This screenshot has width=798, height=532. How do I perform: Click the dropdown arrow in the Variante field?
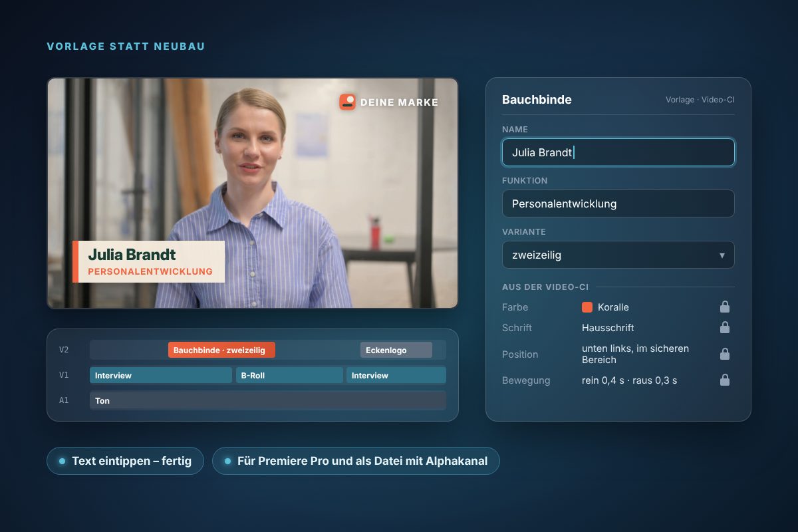tap(722, 255)
